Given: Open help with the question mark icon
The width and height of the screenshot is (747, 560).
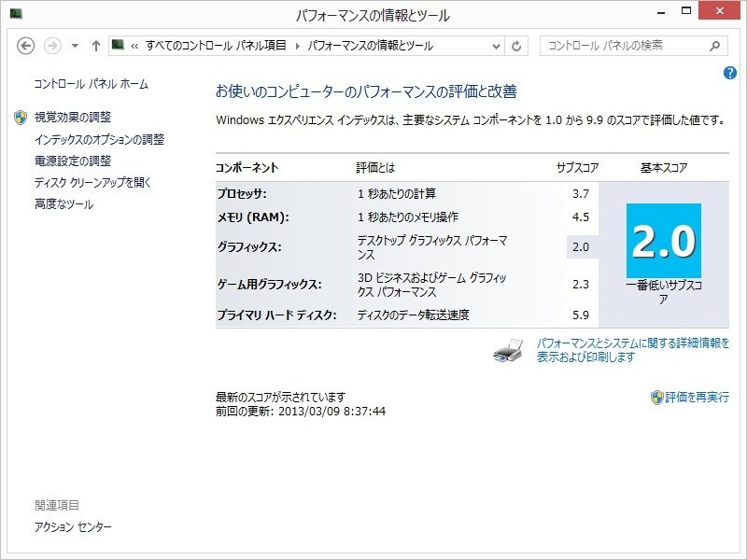Looking at the screenshot, I should click(x=730, y=74).
